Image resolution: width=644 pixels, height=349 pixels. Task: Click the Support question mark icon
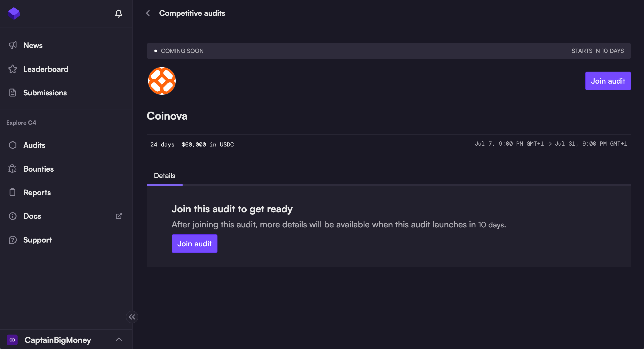point(12,240)
